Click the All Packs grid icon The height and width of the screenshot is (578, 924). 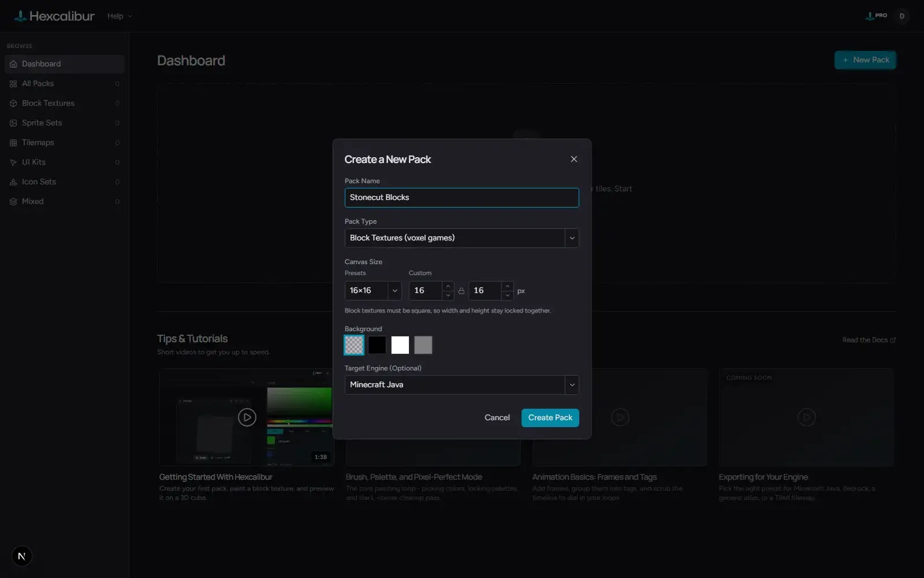pos(13,84)
